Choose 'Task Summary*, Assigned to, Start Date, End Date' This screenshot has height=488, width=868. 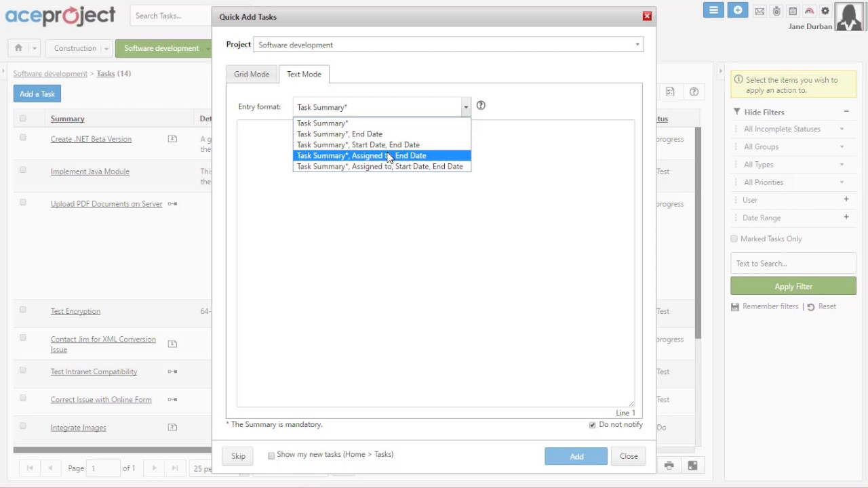pyautogui.click(x=382, y=166)
